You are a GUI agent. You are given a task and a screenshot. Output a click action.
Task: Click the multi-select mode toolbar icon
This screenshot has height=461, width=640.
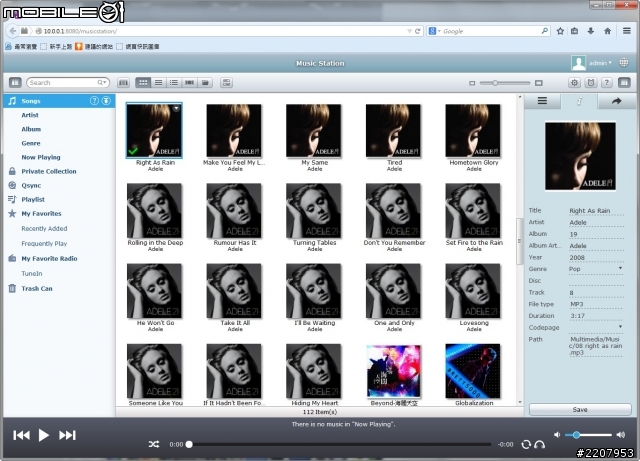click(227, 82)
